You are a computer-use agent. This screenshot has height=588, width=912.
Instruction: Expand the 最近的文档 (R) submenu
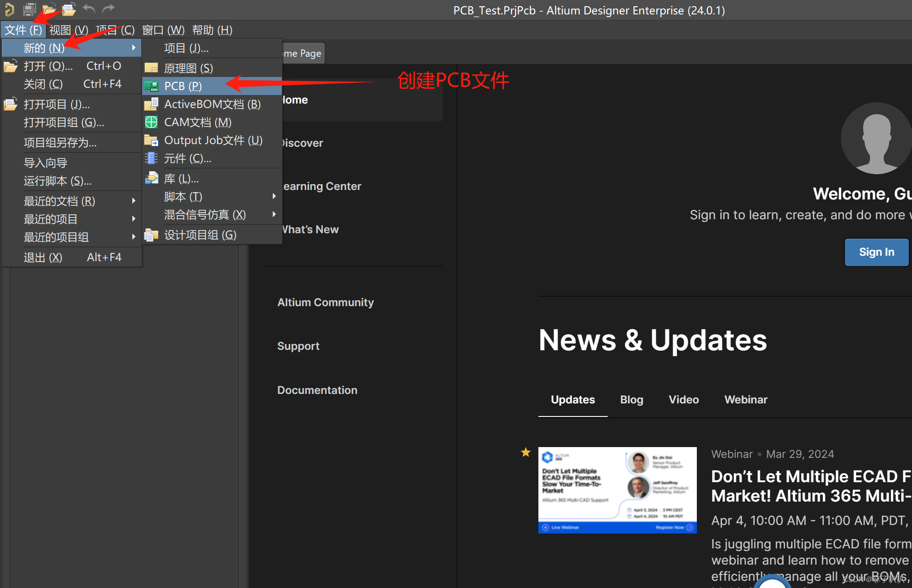tap(134, 201)
